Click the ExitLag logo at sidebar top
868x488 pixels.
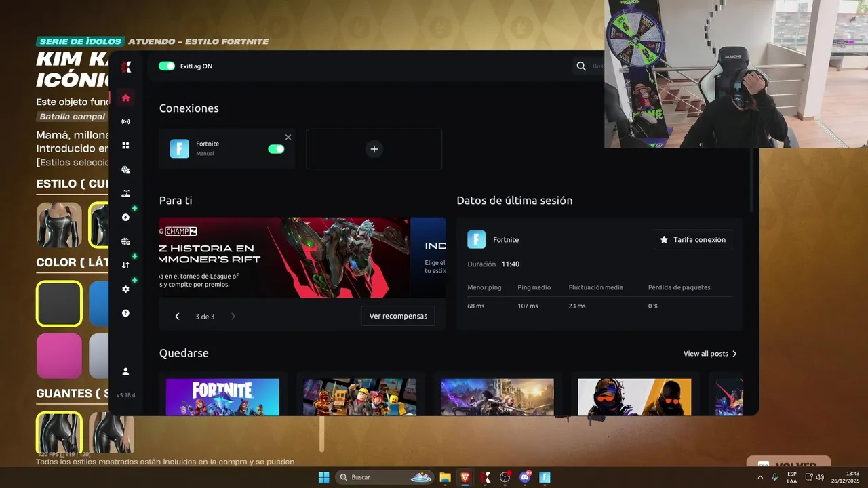tap(125, 66)
